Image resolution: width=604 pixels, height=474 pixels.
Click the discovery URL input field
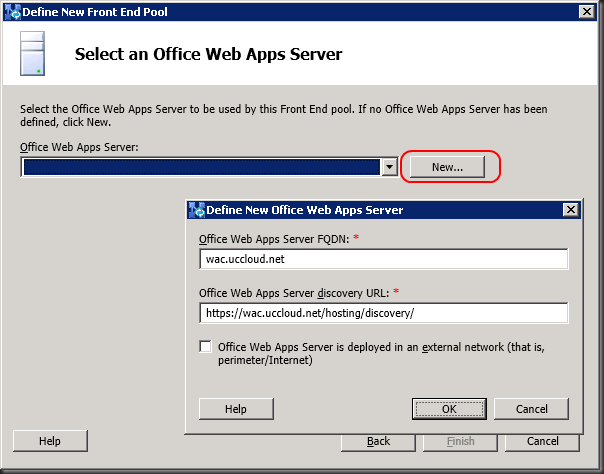click(x=384, y=313)
